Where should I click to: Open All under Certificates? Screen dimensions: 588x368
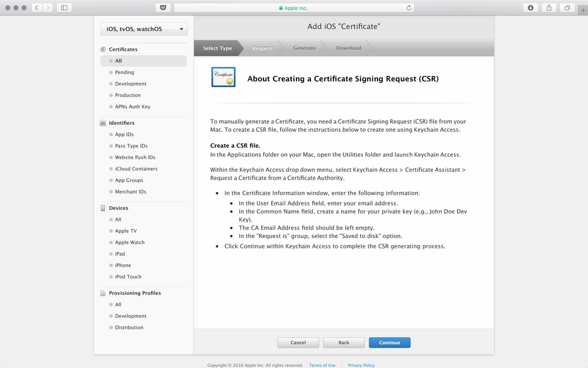(143, 61)
